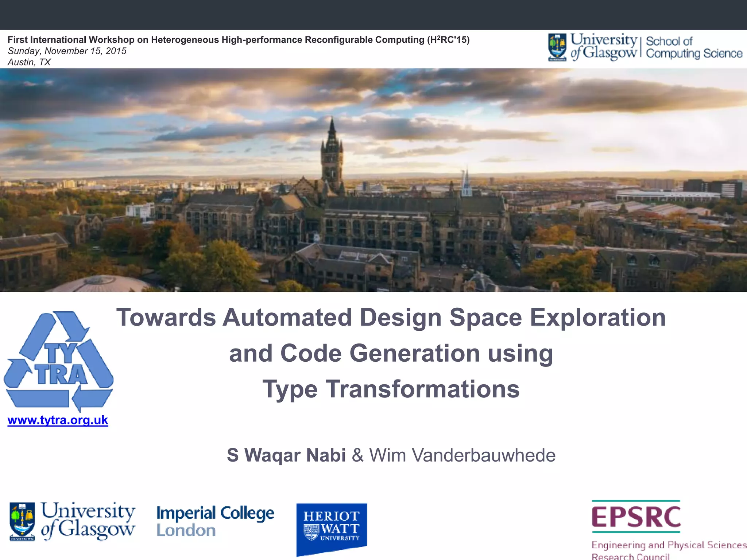Click the University of Glasgow crest at bottom

click(22, 521)
